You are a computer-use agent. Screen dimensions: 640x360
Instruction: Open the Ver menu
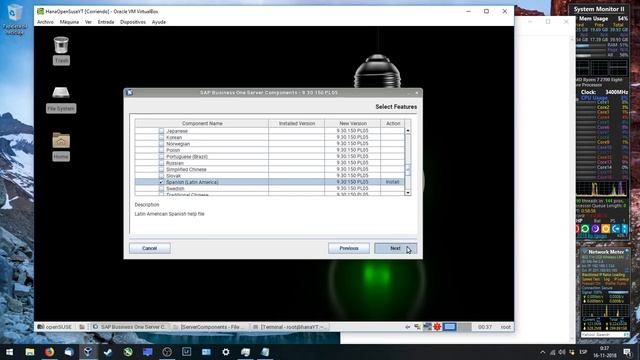[88, 22]
